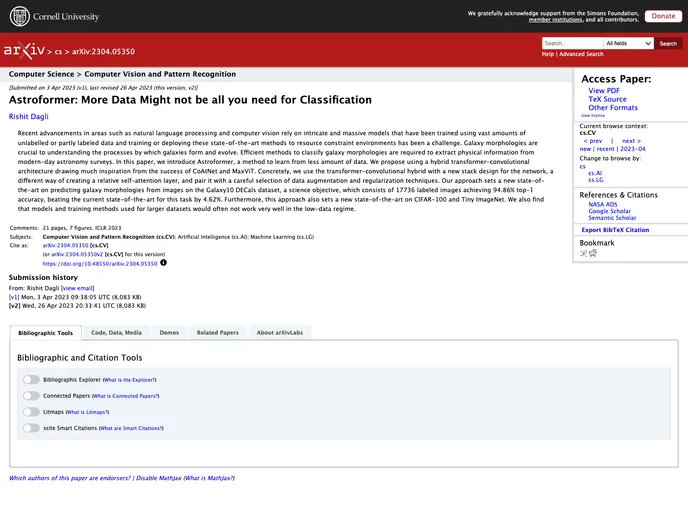Turn on the Litmaps toggle
Screen dimensions: 688x512
click(31, 412)
